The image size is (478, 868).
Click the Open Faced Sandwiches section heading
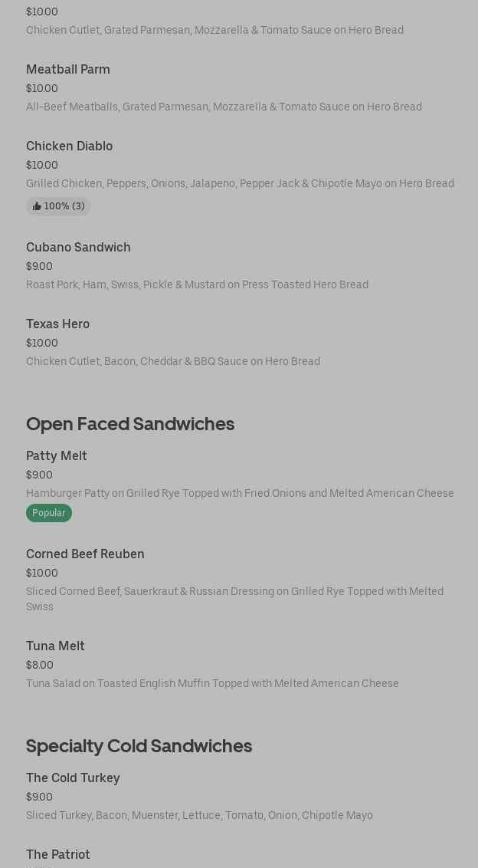pyautogui.click(x=130, y=424)
